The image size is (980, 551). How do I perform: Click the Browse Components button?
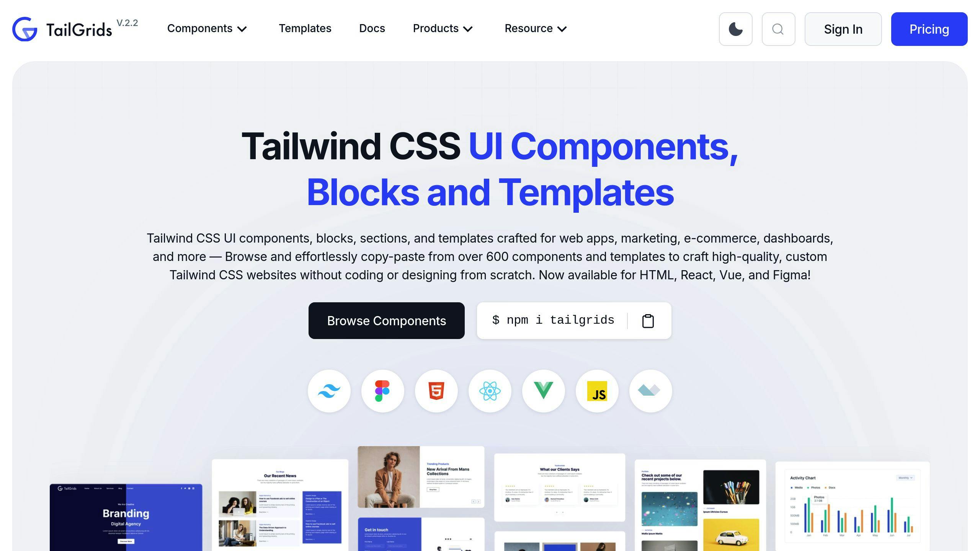coord(386,320)
